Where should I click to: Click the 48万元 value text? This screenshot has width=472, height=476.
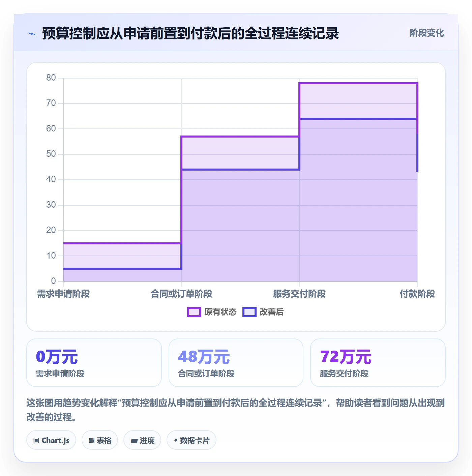(204, 357)
